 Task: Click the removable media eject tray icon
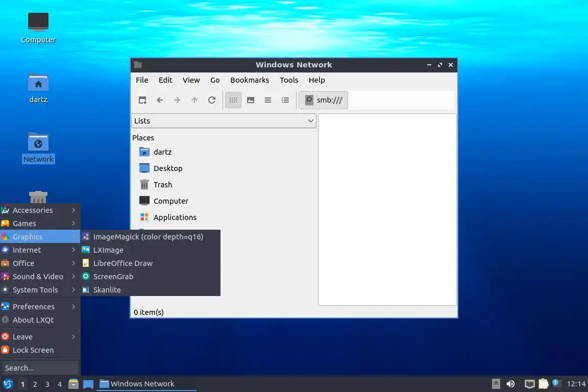pyautogui.click(x=496, y=384)
